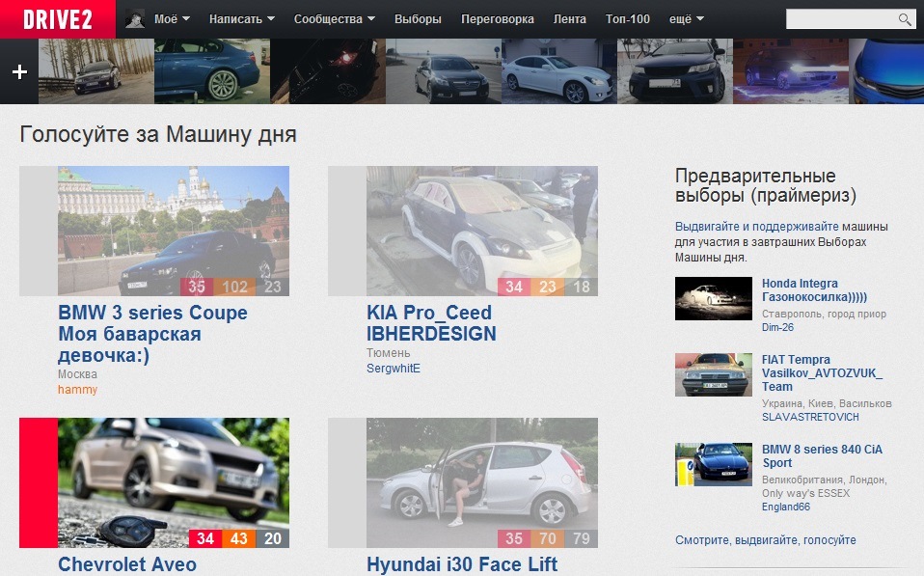924x576 pixels.
Task: Focus the search input field
Action: (x=841, y=19)
